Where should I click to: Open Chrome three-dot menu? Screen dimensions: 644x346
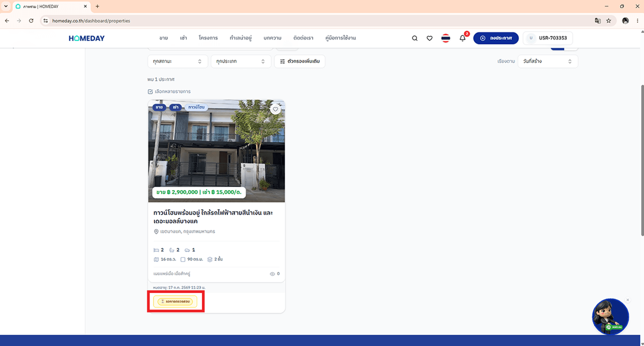638,21
